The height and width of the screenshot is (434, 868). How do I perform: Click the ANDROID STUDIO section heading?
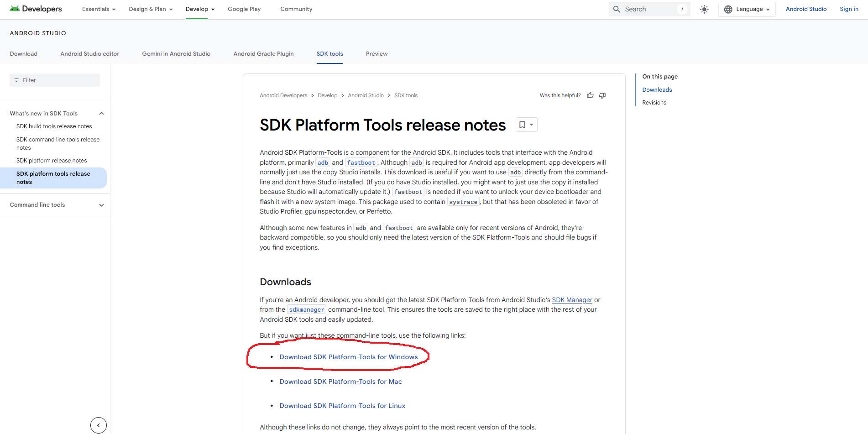tap(38, 33)
